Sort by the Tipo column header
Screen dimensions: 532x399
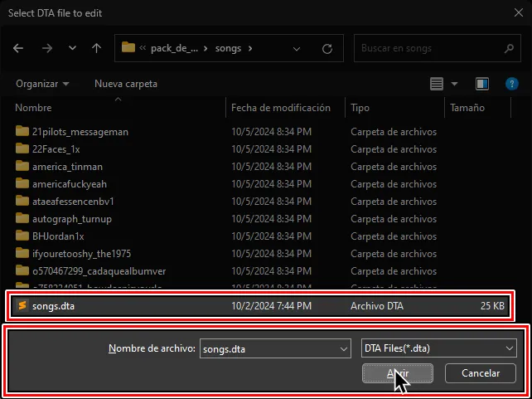(360, 108)
